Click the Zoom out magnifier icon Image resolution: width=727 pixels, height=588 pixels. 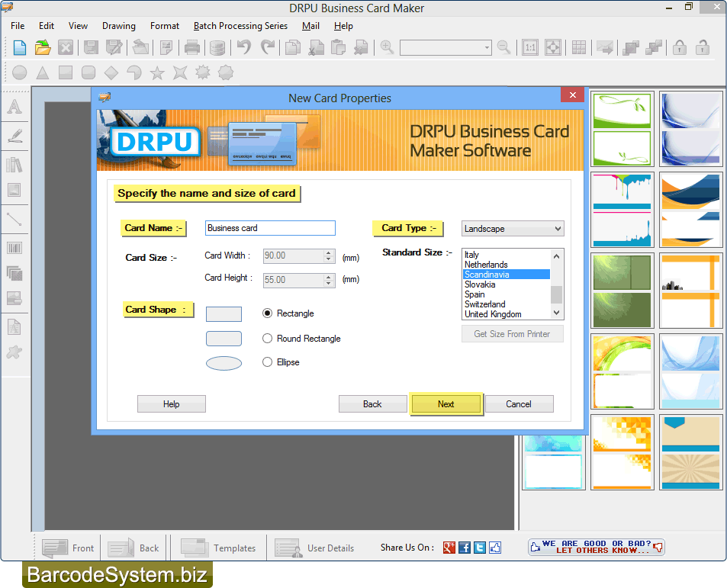[504, 47]
